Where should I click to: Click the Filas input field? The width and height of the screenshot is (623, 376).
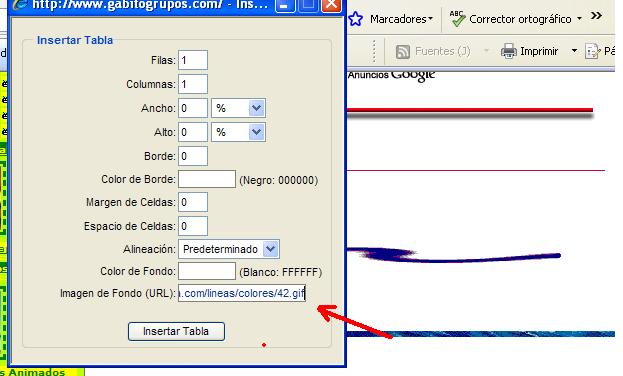[193, 60]
